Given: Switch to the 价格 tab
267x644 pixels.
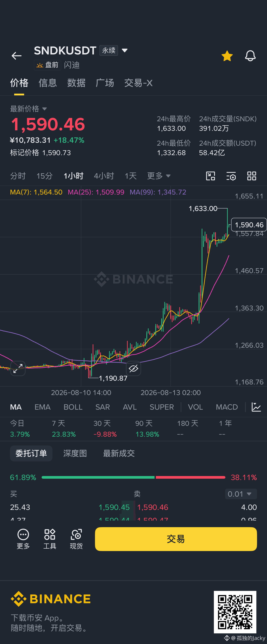Looking at the screenshot, I should pos(19,83).
